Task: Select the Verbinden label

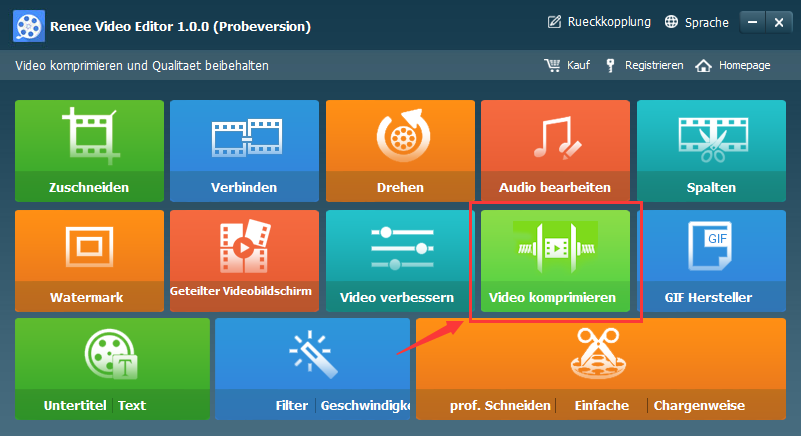Action: click(x=244, y=188)
